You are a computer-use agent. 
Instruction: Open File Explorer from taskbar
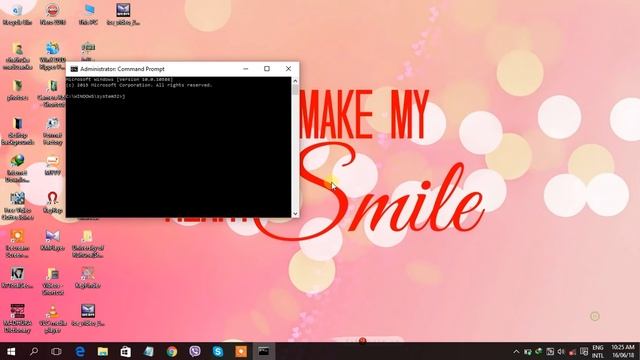click(x=102, y=351)
